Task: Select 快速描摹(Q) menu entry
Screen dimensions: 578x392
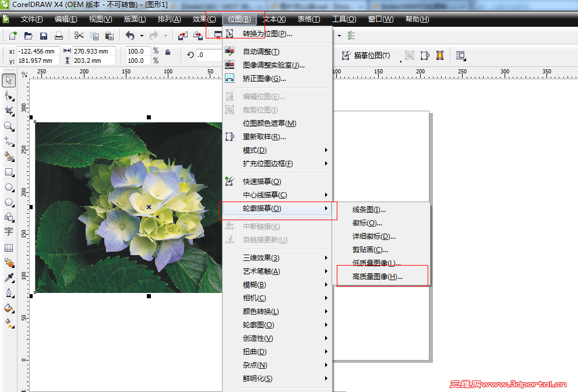Action: click(277, 182)
